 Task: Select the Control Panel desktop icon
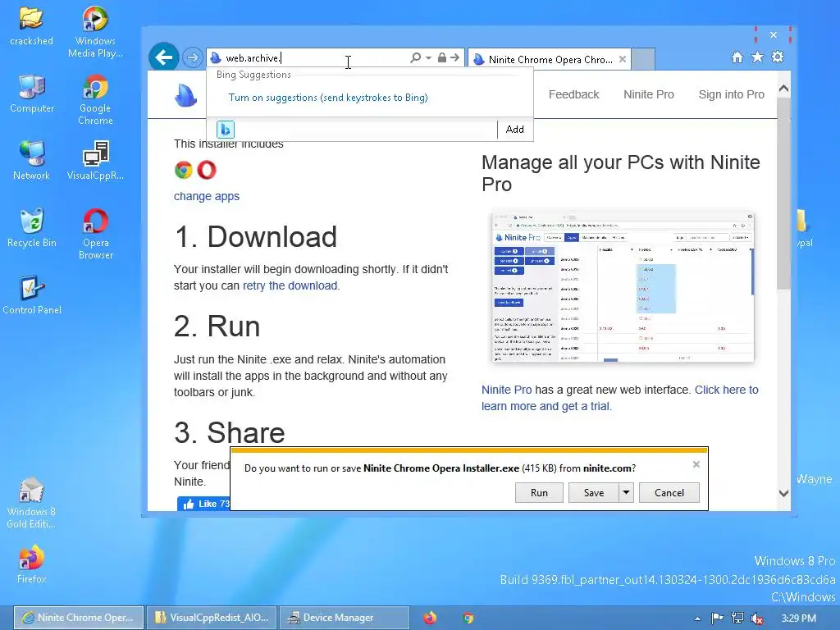click(x=32, y=295)
